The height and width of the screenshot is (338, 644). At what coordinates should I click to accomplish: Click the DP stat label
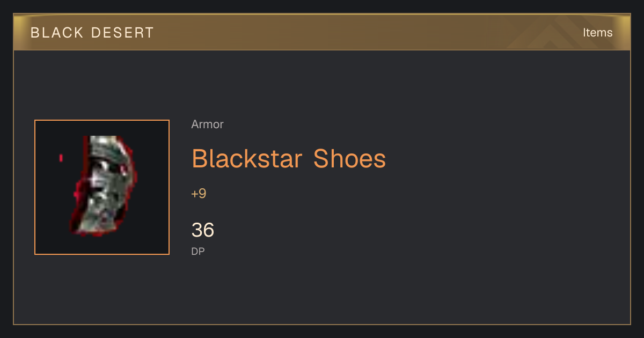point(198,251)
